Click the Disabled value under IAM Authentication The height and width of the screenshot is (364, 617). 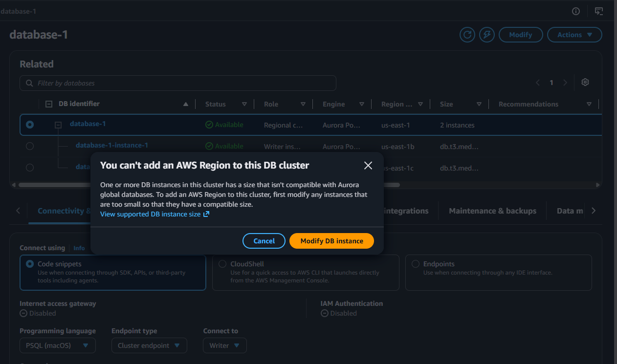click(x=339, y=313)
